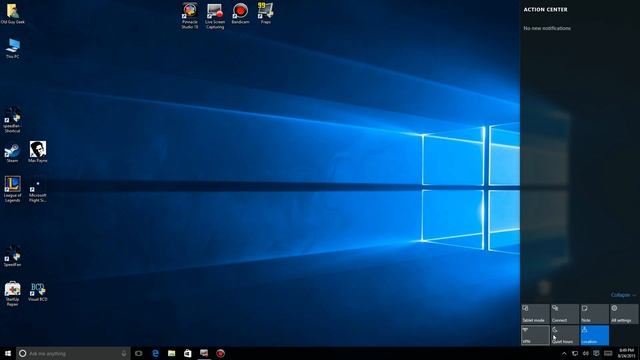The image size is (640, 360).
Task: Open the volume tray icon
Action: tap(586, 353)
